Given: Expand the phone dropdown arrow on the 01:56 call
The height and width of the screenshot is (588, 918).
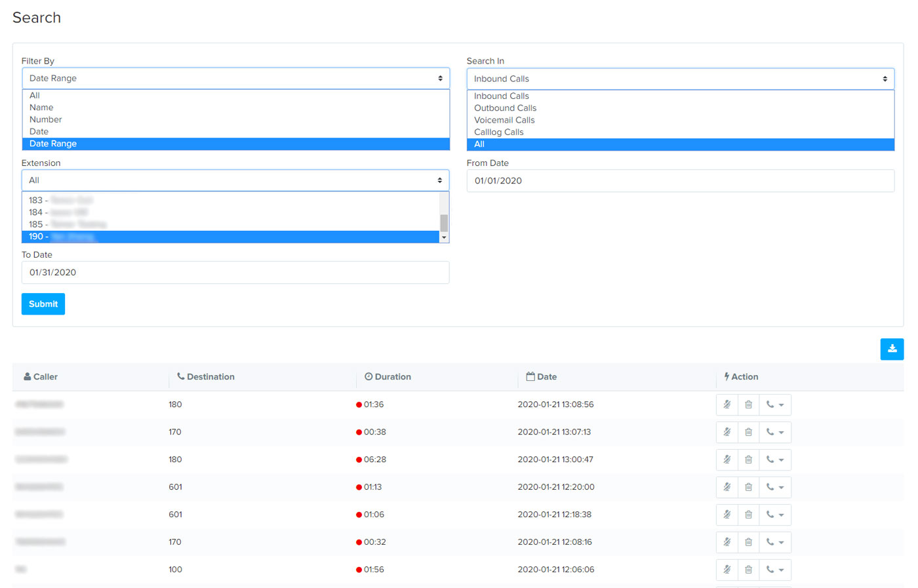Looking at the screenshot, I should [x=782, y=570].
